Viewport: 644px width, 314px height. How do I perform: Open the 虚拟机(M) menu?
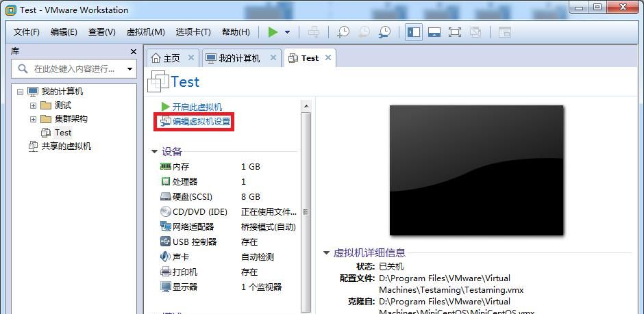click(145, 32)
